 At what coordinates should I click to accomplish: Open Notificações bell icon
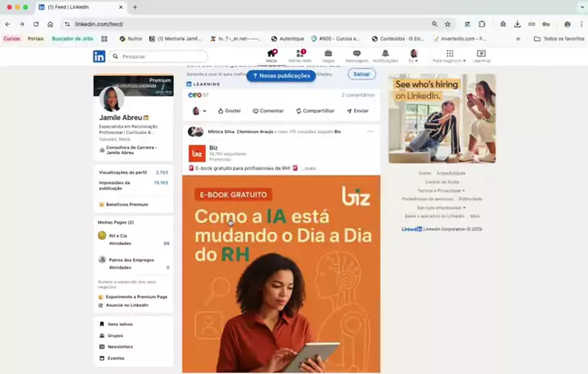click(x=385, y=56)
